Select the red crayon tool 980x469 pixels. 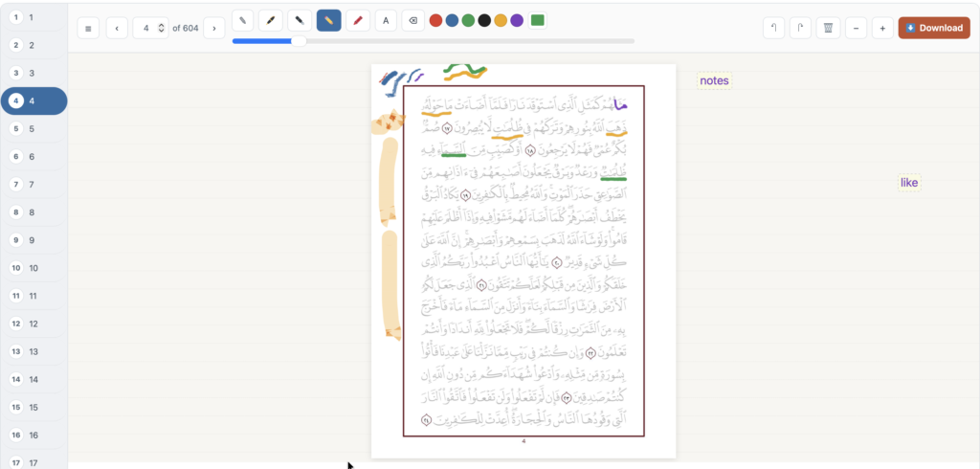pyautogui.click(x=358, y=21)
